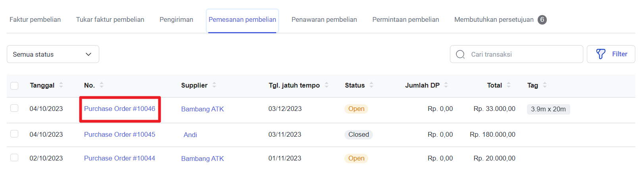The width and height of the screenshot is (644, 170).
Task: Sort table by Tanggal column arrows
Action: coord(61,85)
